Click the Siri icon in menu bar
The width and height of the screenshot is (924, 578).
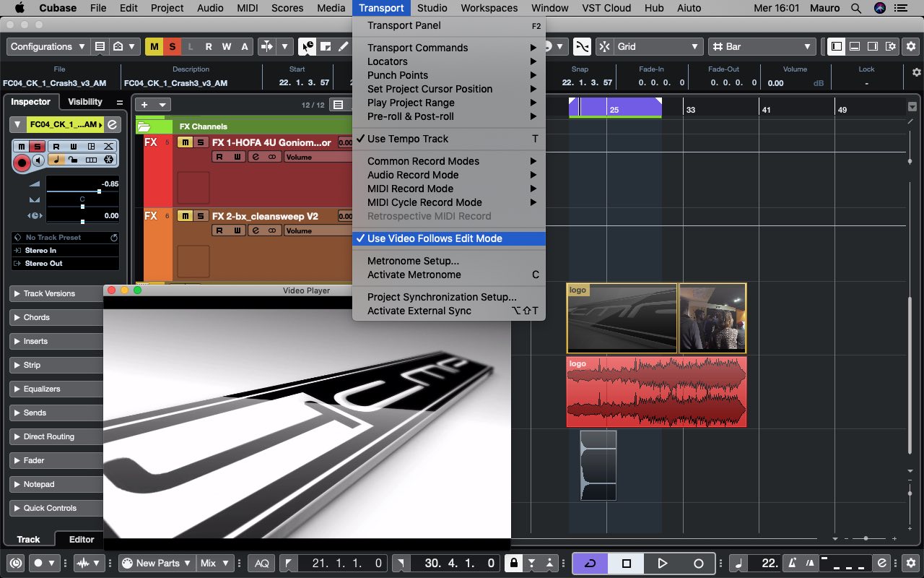[879, 8]
